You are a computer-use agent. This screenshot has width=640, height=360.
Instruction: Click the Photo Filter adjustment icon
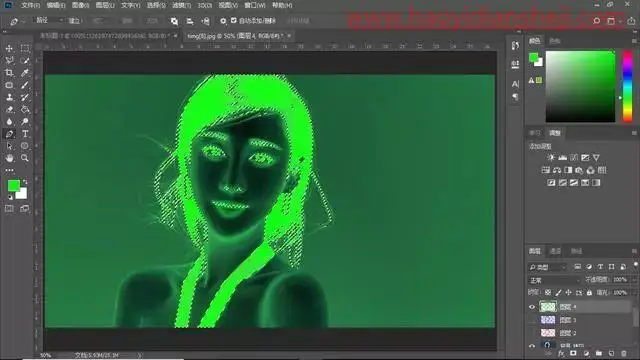(x=579, y=170)
